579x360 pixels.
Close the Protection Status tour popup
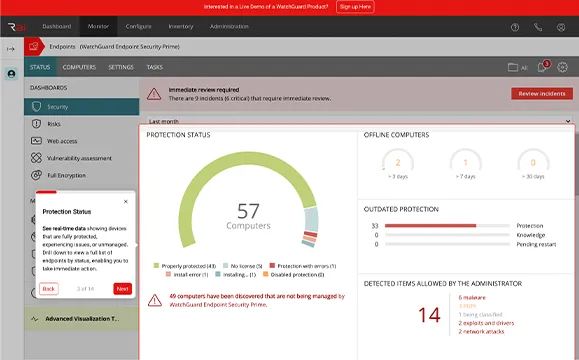coord(126,202)
